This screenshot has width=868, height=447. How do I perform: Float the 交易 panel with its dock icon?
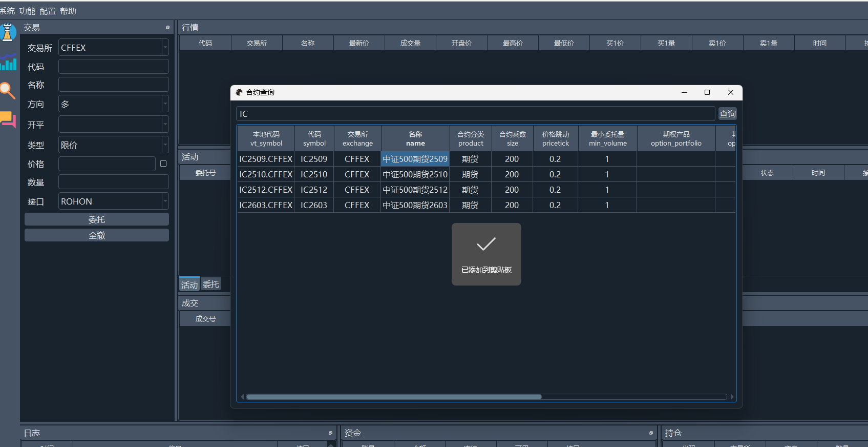pos(167,28)
